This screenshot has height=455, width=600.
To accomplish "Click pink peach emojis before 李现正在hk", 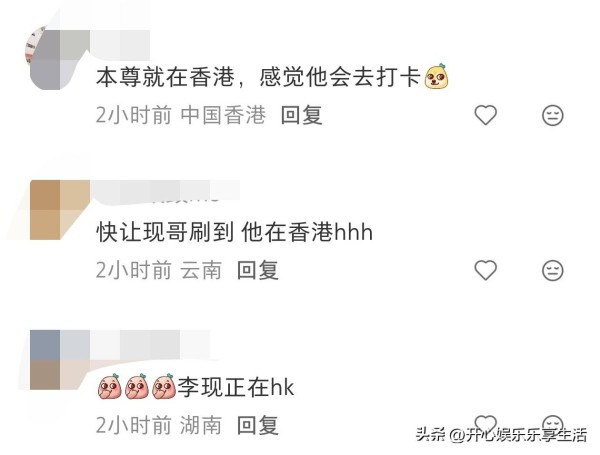I will pos(137,387).
